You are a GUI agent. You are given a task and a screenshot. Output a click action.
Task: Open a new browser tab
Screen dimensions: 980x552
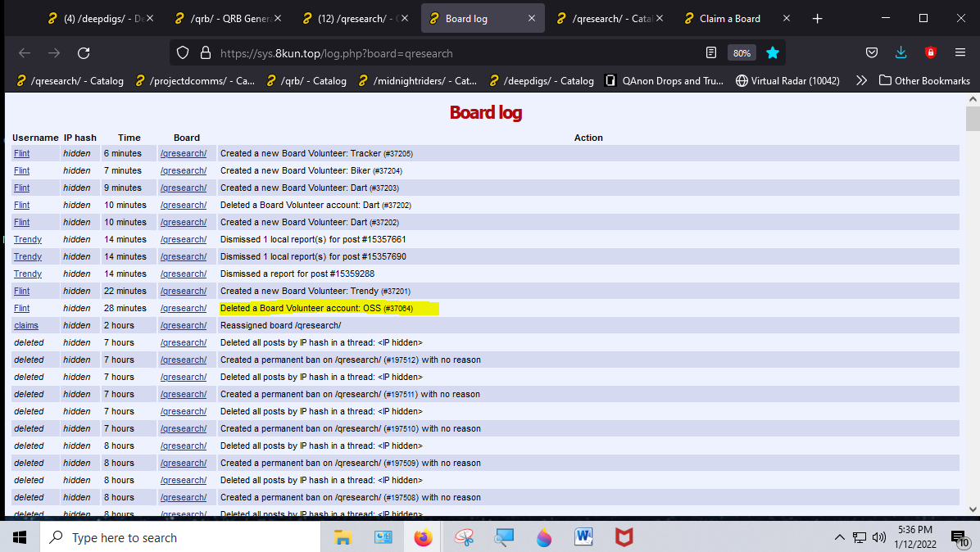[x=818, y=19]
